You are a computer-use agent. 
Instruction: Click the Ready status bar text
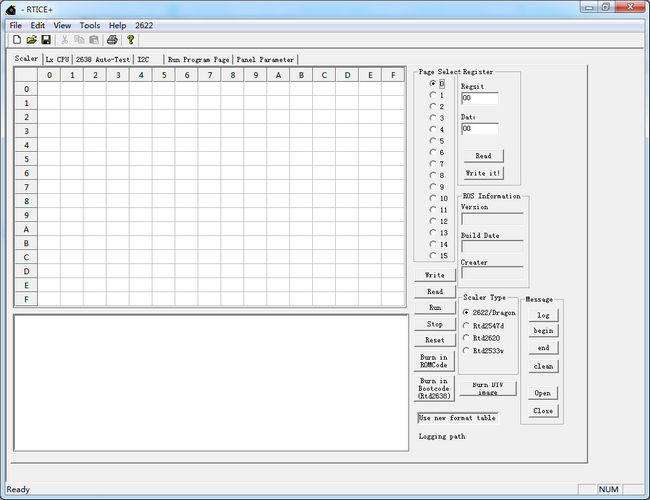click(18, 489)
